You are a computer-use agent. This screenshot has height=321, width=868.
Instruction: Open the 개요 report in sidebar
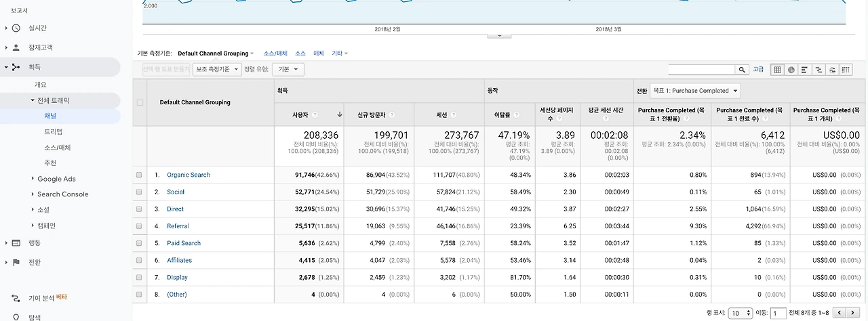pos(41,85)
